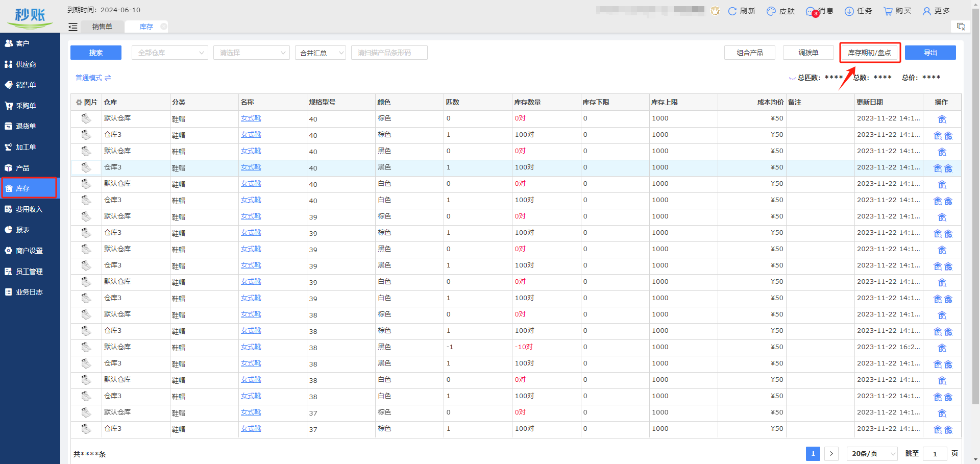The width and height of the screenshot is (980, 464).
Task: View stock details for the -10对 row
Action: click(942, 348)
